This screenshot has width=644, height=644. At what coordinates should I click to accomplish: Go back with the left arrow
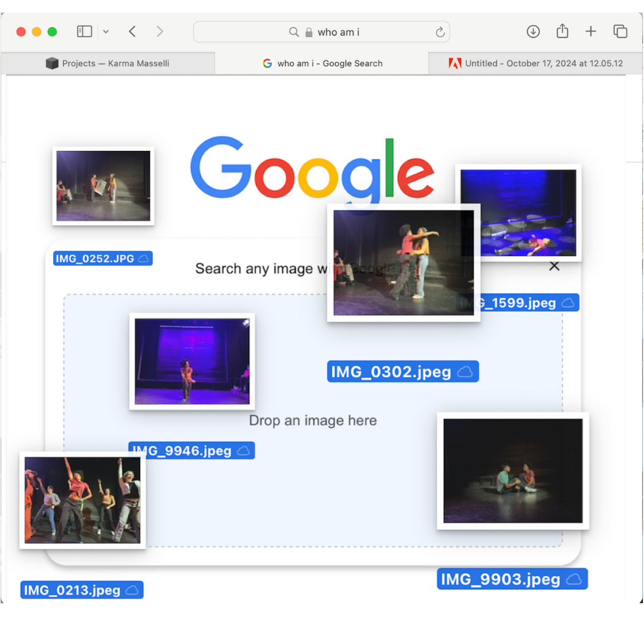tap(132, 32)
